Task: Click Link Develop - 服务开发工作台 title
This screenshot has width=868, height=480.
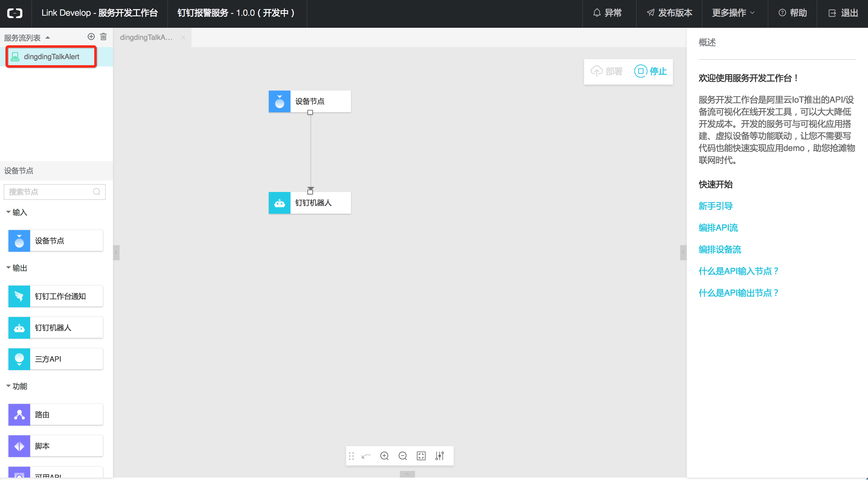Action: [x=99, y=13]
